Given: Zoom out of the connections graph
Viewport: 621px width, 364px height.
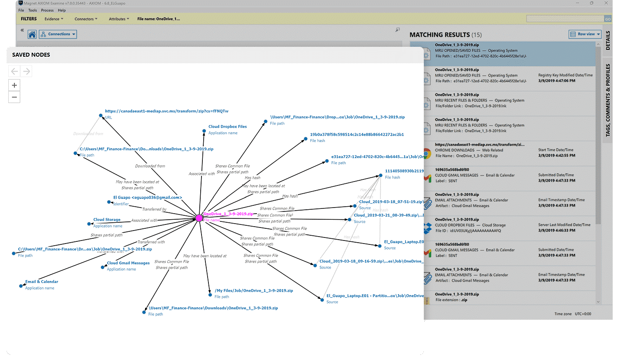Looking at the screenshot, I should click(x=14, y=97).
